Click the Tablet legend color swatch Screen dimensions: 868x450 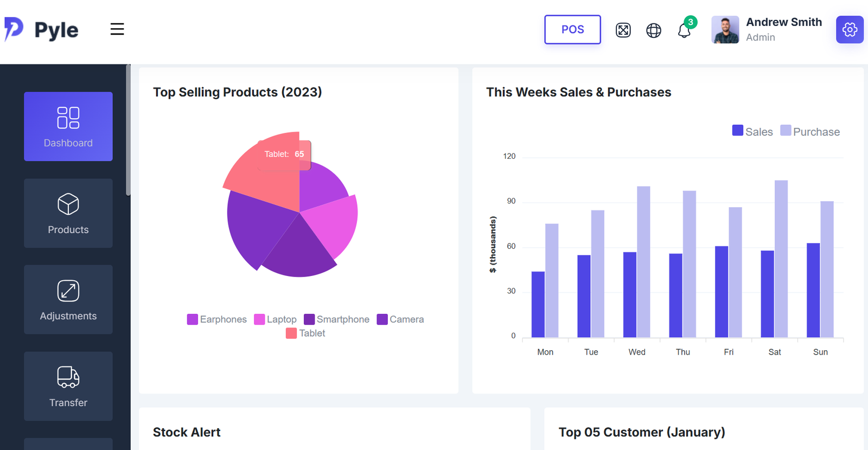pyautogui.click(x=291, y=333)
